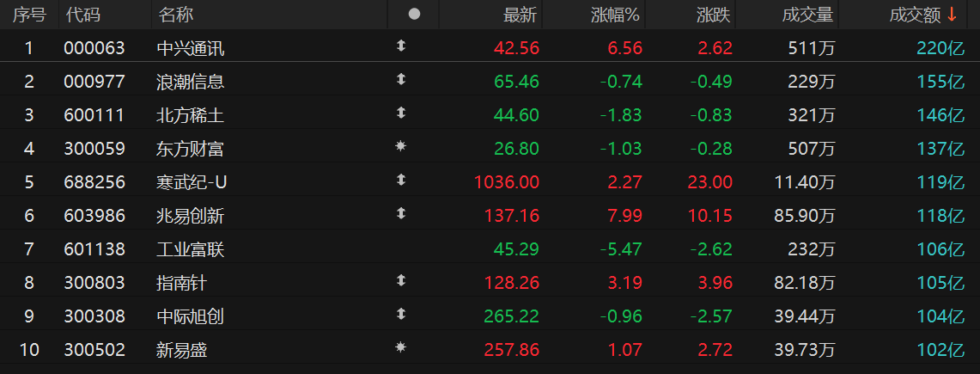Click turnover value 119亿
980x374 pixels.
pyautogui.click(x=940, y=182)
